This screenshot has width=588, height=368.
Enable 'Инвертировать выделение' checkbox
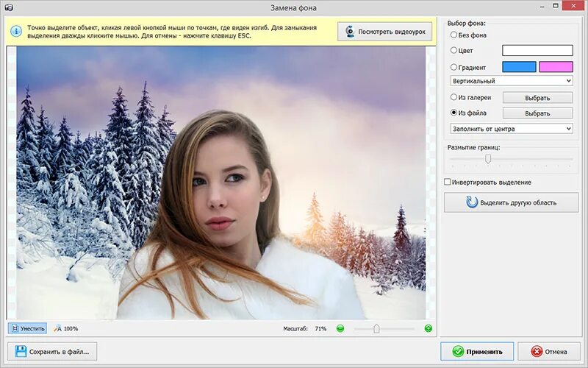point(448,182)
